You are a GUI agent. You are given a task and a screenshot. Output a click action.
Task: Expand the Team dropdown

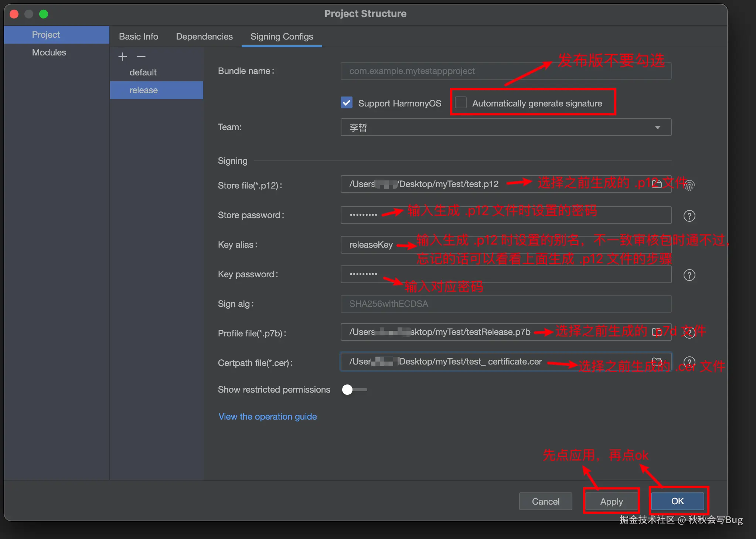pos(657,128)
